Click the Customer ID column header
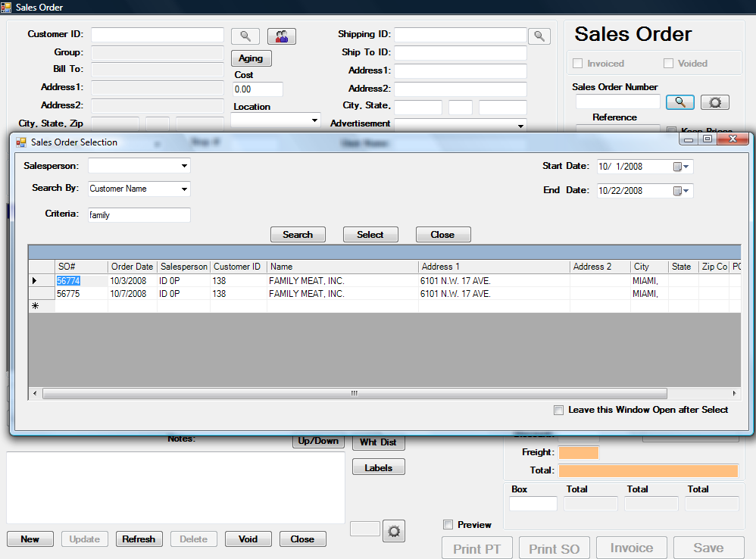The width and height of the screenshot is (756, 559). coord(237,267)
